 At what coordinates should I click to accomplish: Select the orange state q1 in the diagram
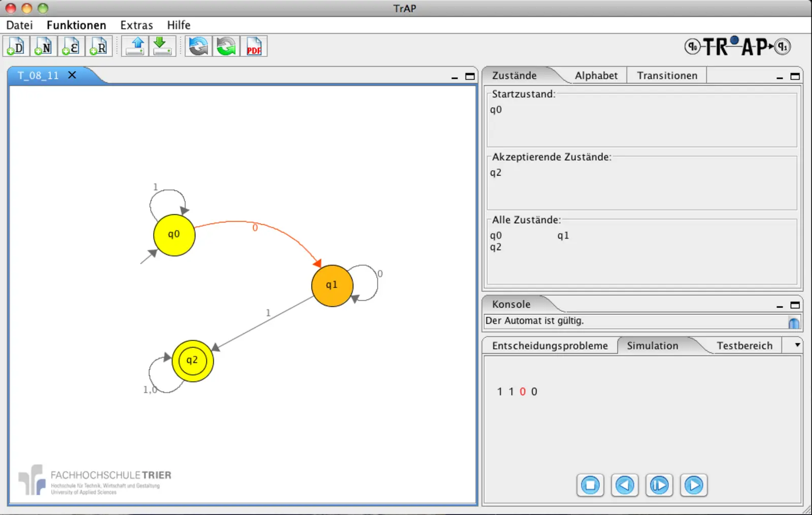pos(332,285)
